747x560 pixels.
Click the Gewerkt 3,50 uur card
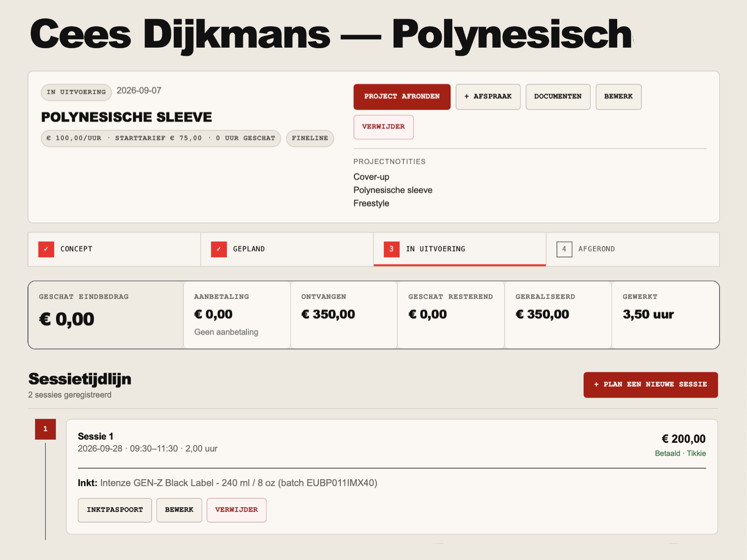[x=665, y=315]
